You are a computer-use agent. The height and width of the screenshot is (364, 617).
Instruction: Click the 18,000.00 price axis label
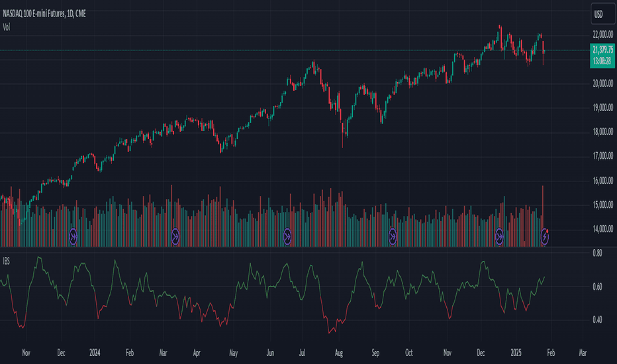[603, 132]
